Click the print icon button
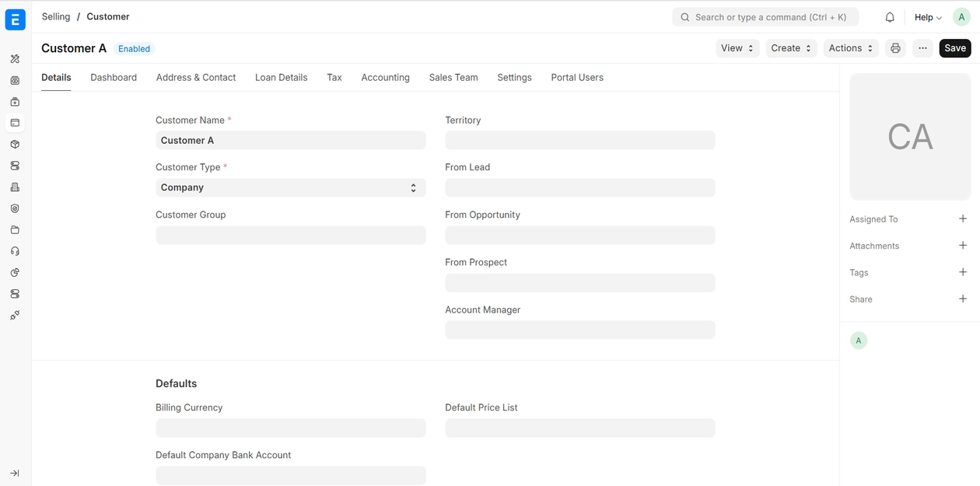This screenshot has width=980, height=486. (x=895, y=48)
